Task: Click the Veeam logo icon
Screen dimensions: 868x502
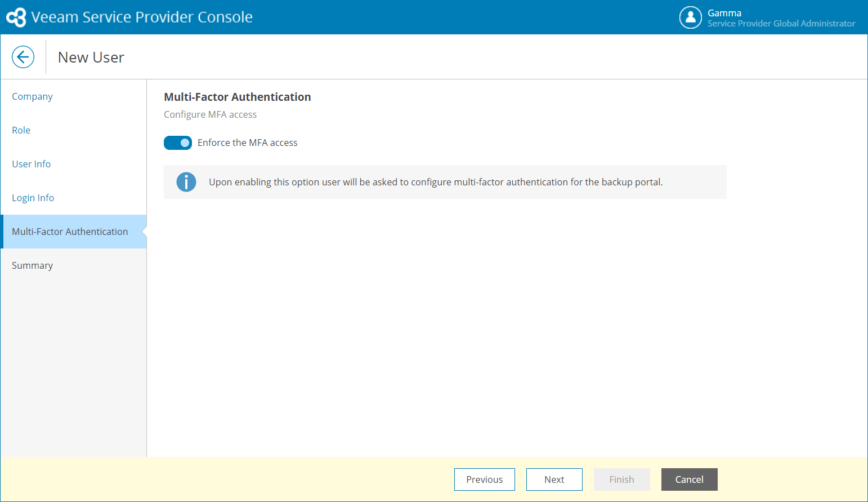Action: pyautogui.click(x=16, y=17)
